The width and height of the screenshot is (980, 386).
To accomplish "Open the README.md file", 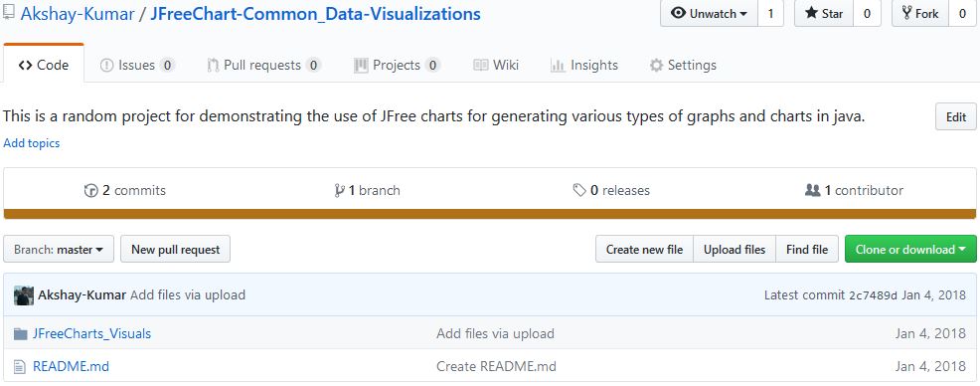I will tap(71, 366).
